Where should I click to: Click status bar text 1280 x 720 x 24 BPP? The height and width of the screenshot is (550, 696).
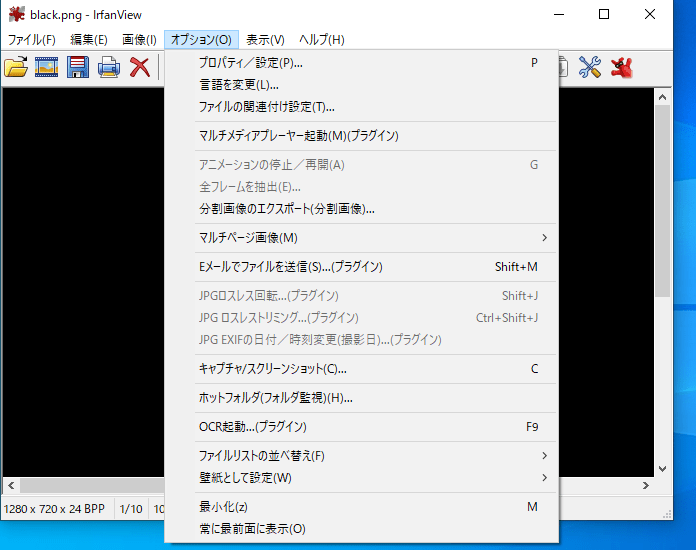point(54,509)
